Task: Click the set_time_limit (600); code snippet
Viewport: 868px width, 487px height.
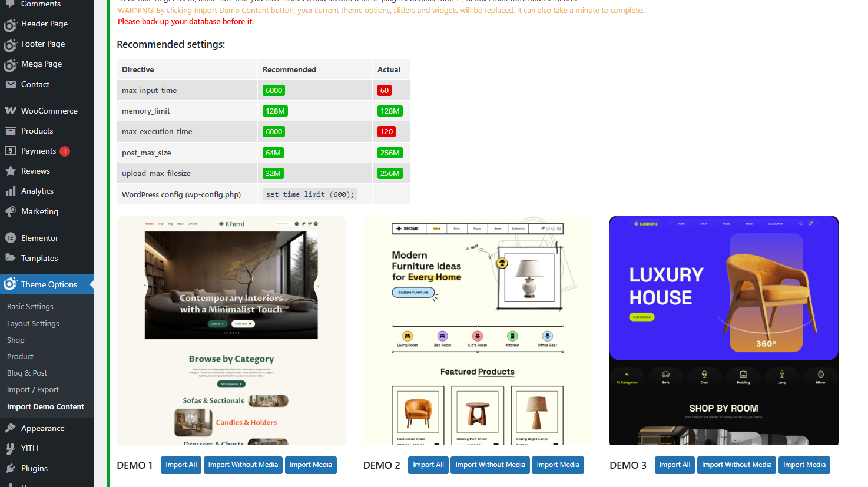Action: [310, 194]
